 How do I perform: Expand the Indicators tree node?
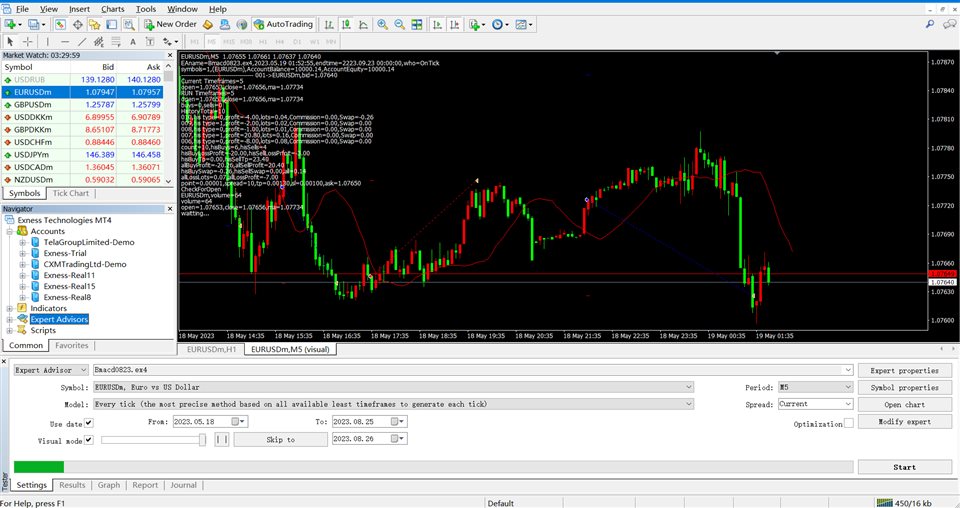(10, 308)
